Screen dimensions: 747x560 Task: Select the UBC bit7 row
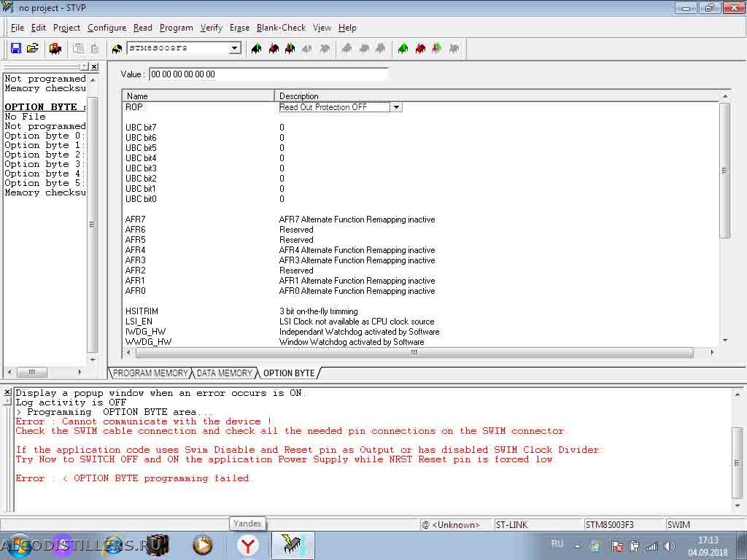[x=421, y=127]
